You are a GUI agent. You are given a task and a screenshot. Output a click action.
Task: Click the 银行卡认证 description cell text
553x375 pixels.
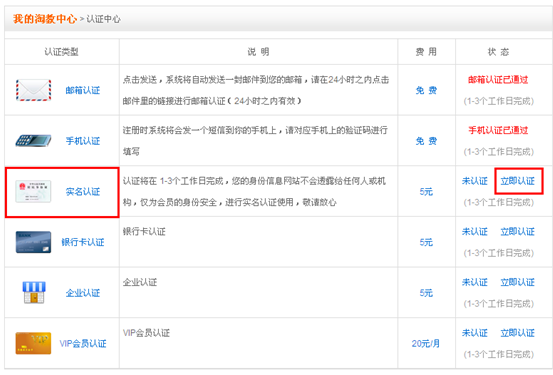(x=144, y=232)
